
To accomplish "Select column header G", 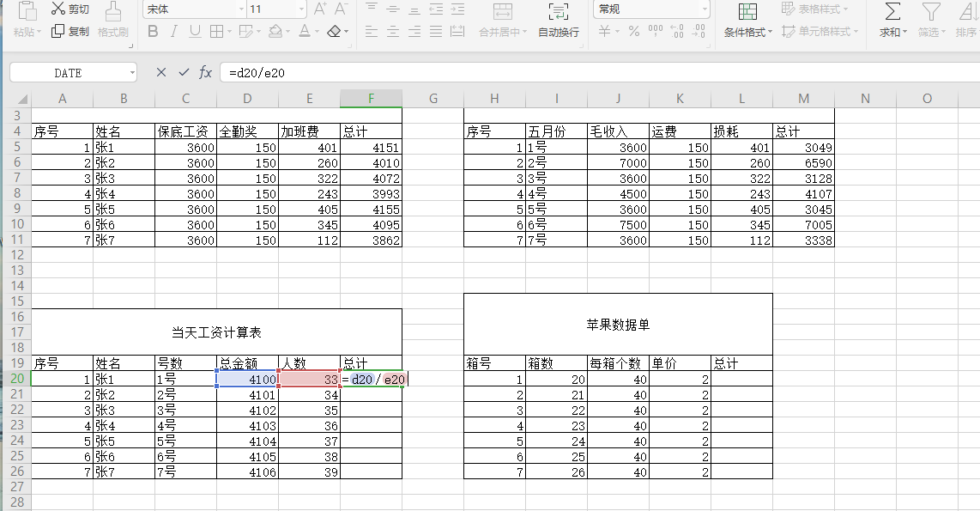I will (433, 99).
